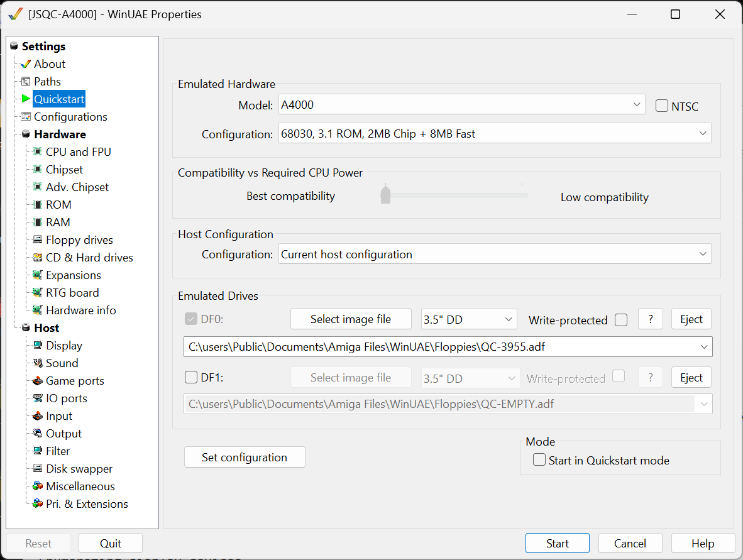Click the Cancel button
The image size is (743, 560).
(x=630, y=544)
